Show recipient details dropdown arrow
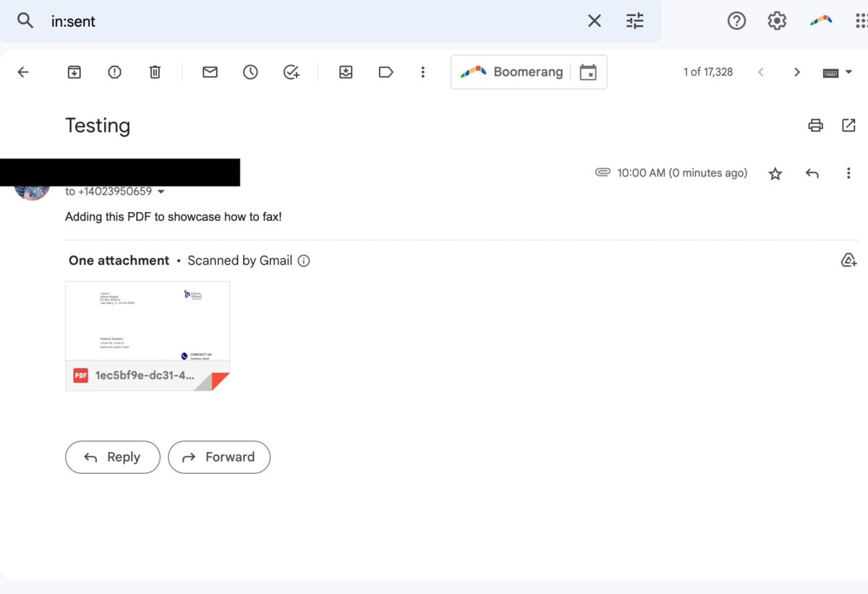The image size is (868, 594). pyautogui.click(x=161, y=192)
